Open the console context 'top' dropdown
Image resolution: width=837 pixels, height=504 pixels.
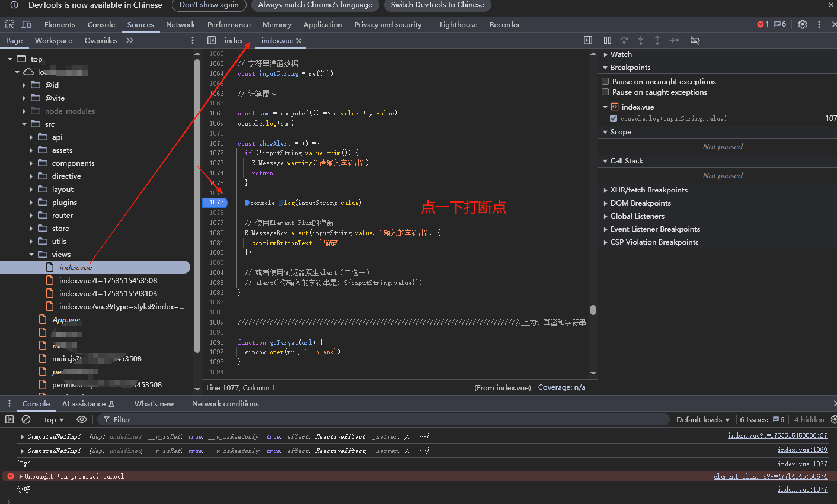[54, 419]
